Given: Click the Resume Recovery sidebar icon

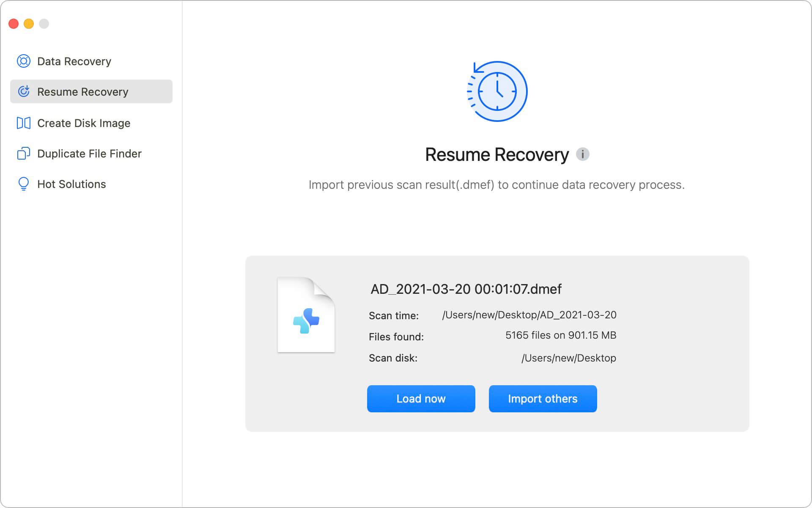Looking at the screenshot, I should (x=24, y=91).
